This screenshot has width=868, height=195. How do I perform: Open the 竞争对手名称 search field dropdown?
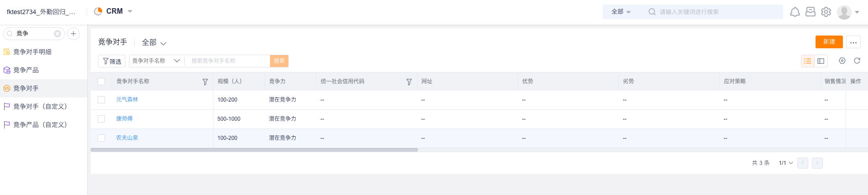click(157, 61)
